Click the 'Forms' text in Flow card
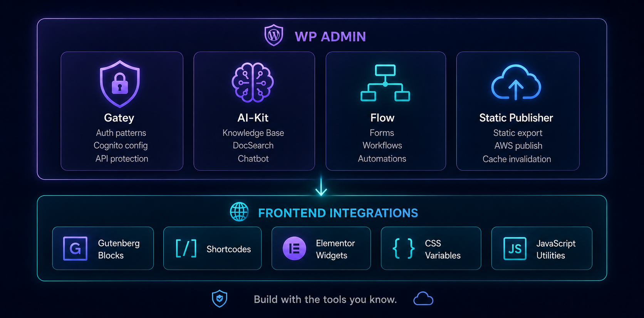Screen dimensions: 644x318 (x=382, y=133)
